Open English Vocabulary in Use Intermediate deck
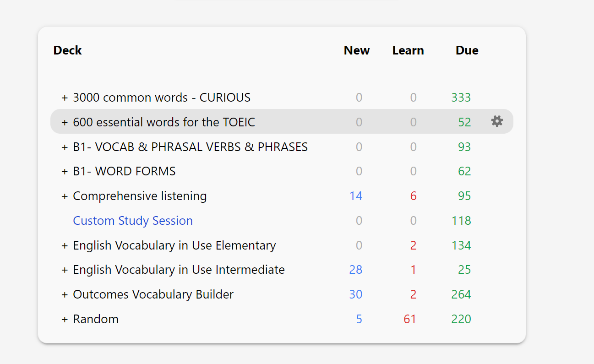This screenshot has width=594, height=364. coord(179,270)
